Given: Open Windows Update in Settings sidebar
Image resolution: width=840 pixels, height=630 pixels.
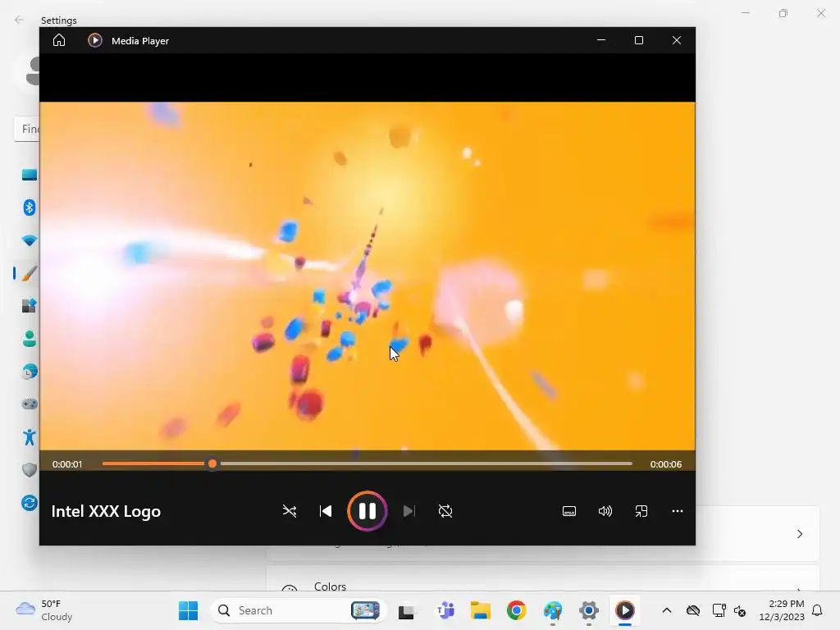Looking at the screenshot, I should point(29,503).
